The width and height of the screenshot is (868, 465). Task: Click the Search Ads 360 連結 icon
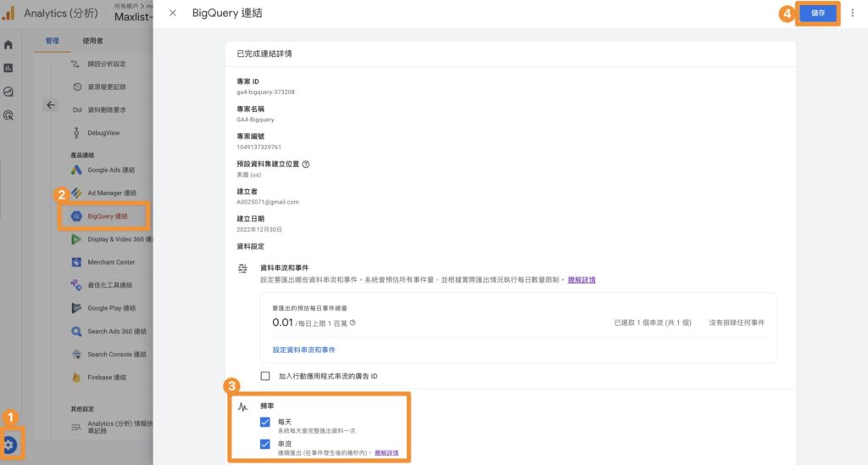(x=76, y=332)
